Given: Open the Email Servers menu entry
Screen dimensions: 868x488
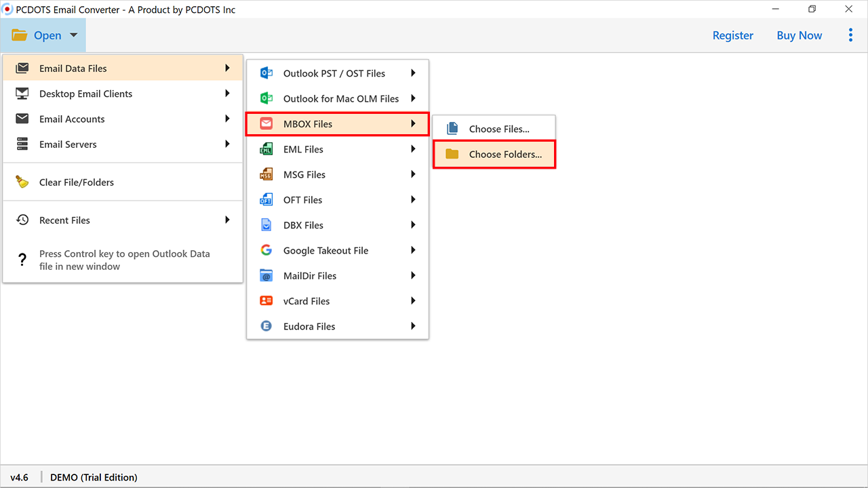Looking at the screenshot, I should pyautogui.click(x=123, y=144).
